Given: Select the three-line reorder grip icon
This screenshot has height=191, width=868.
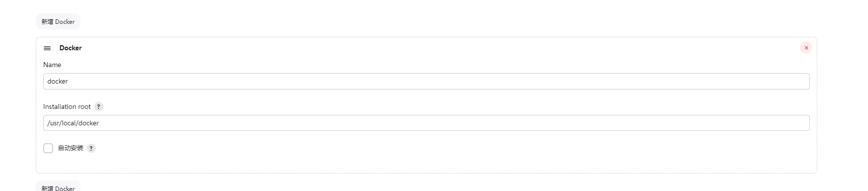Looking at the screenshot, I should click(47, 48).
